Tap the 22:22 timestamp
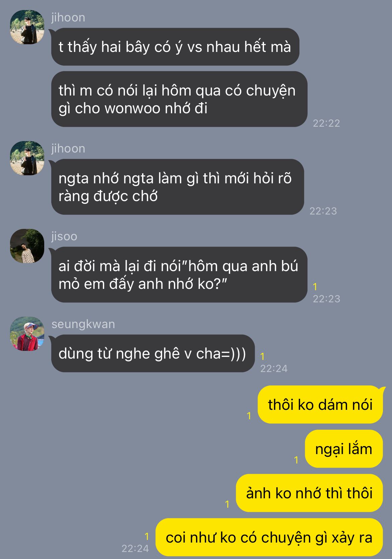The height and width of the screenshot is (559, 392). [326, 123]
